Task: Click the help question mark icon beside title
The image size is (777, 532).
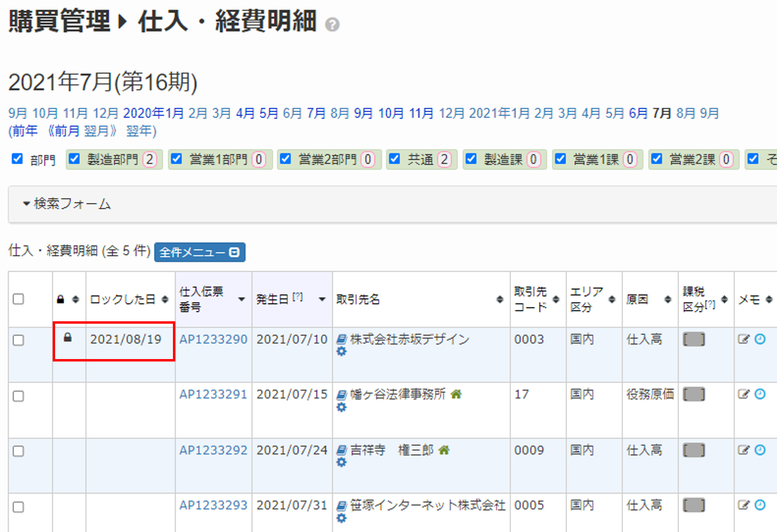Action: pos(332,24)
